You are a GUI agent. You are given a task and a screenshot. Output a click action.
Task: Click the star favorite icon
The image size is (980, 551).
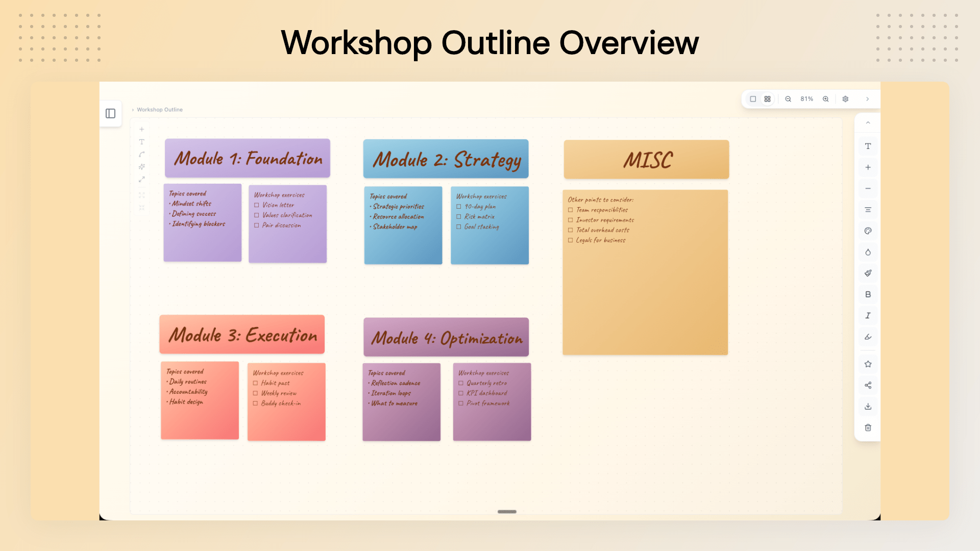[x=868, y=364]
